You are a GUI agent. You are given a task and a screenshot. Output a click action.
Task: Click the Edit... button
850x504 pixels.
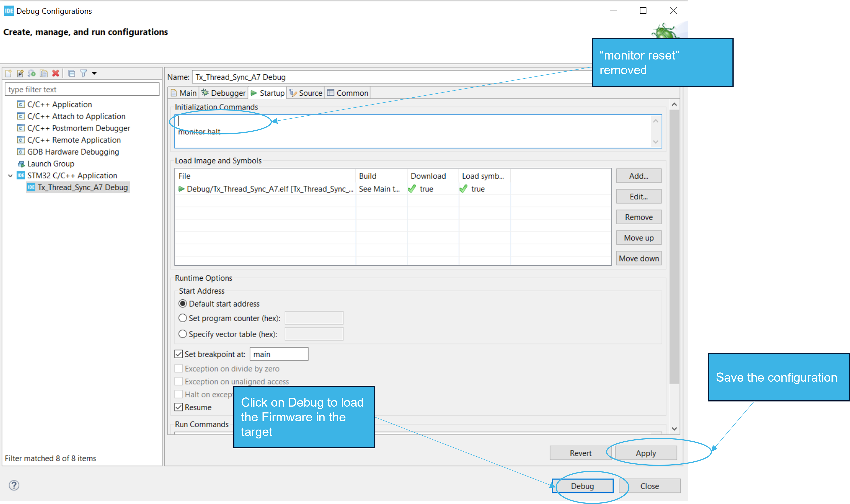tap(639, 197)
